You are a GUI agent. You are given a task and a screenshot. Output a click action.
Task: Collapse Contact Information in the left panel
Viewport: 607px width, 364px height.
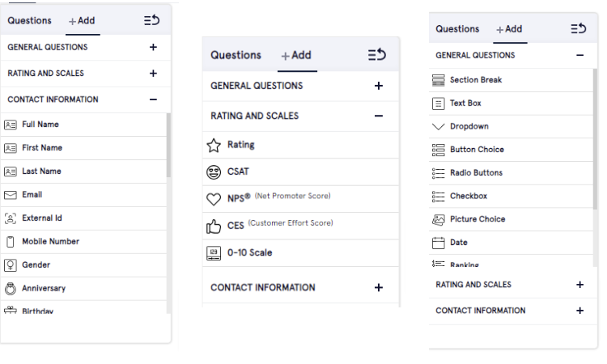click(153, 99)
